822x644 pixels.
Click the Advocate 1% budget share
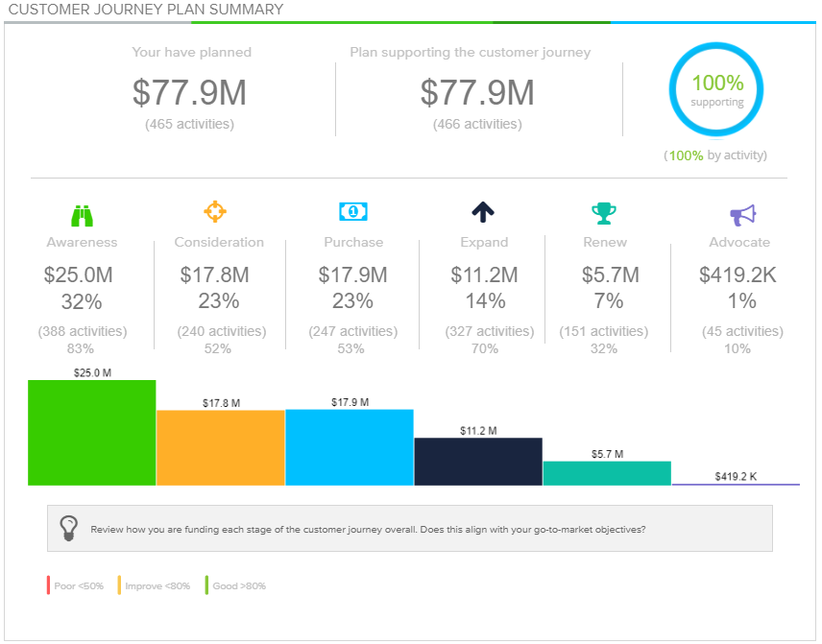[741, 301]
